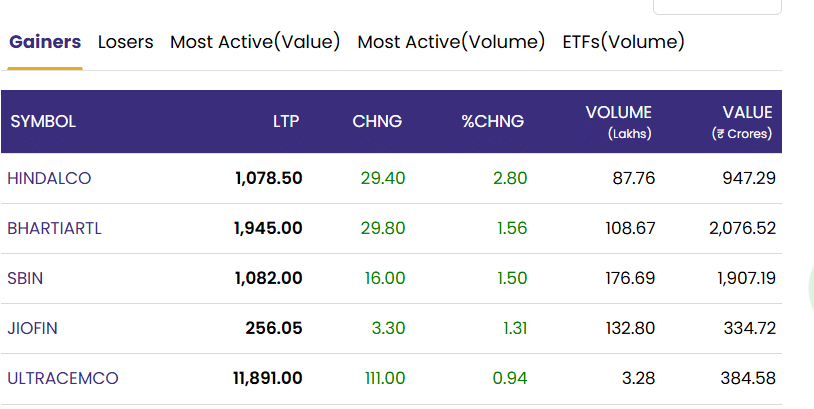Select the Gainers tab
The height and width of the screenshot is (409, 814).
[x=45, y=42]
